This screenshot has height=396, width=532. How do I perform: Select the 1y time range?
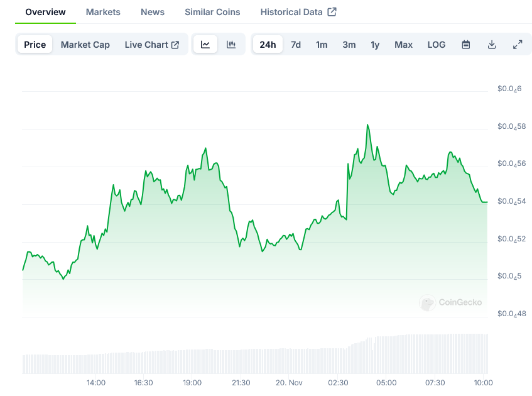point(375,45)
